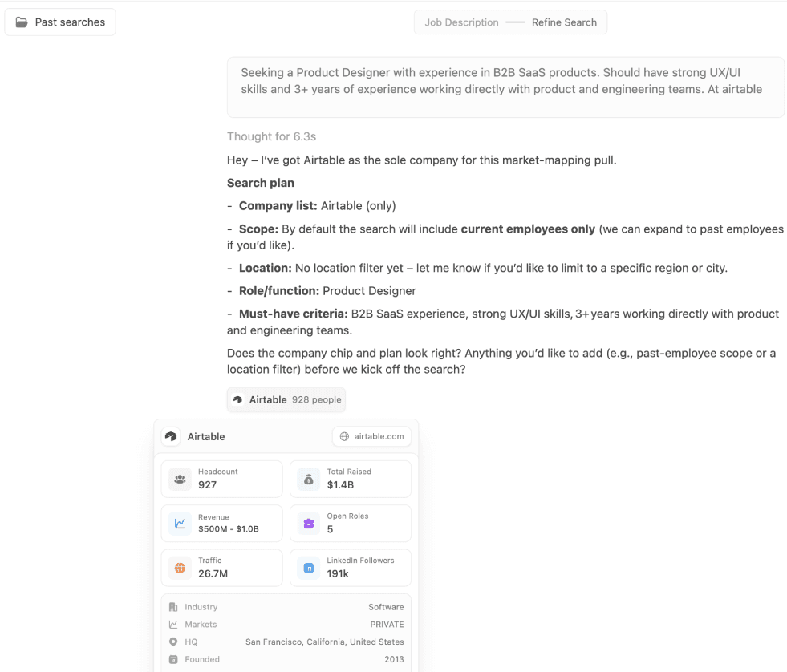This screenshot has height=672, width=787.
Task: Click the 'Company list:' line
Action: point(311,206)
